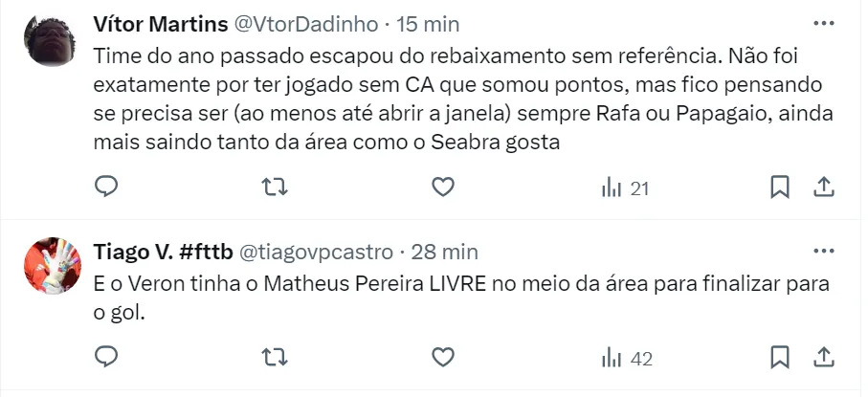
Task: Share Tiago V.'s tweet
Action: (823, 358)
